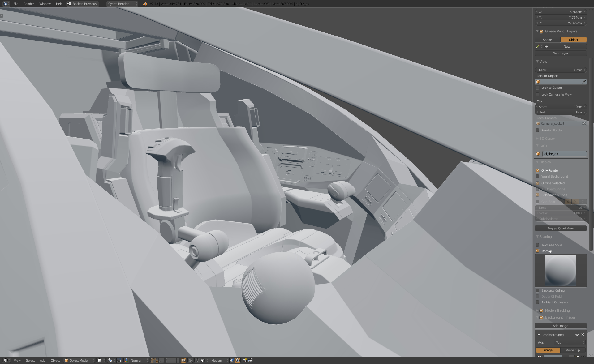
Task: Click the Blender logo icon in the top bar
Action: pos(145,4)
